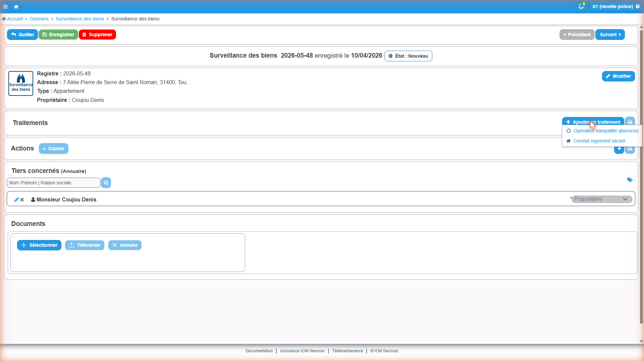Click the Quitter button
The height and width of the screenshot is (362, 644).
22,35
